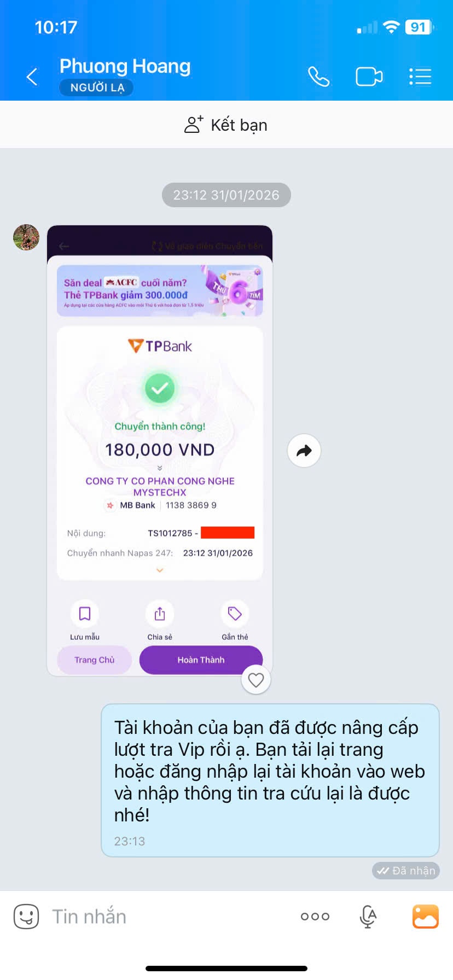Start a voice call with Phuong Hoang
Image resolution: width=453 pixels, height=980 pixels.
coord(318,77)
